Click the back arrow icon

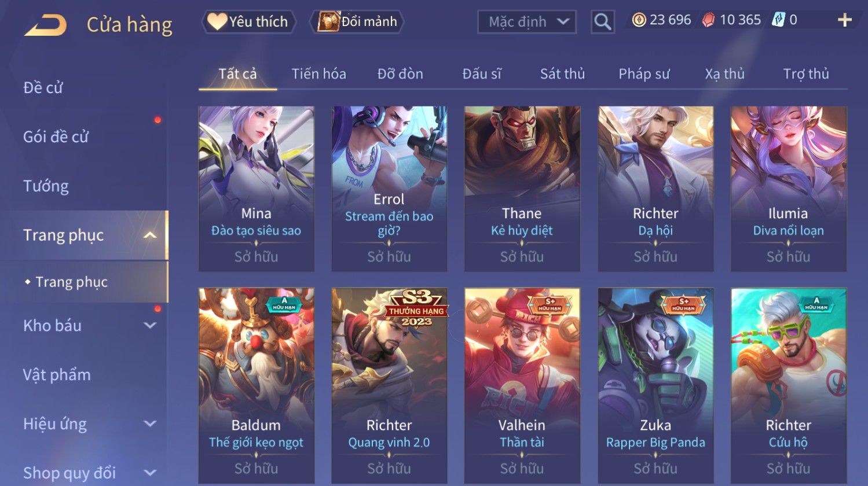point(45,25)
